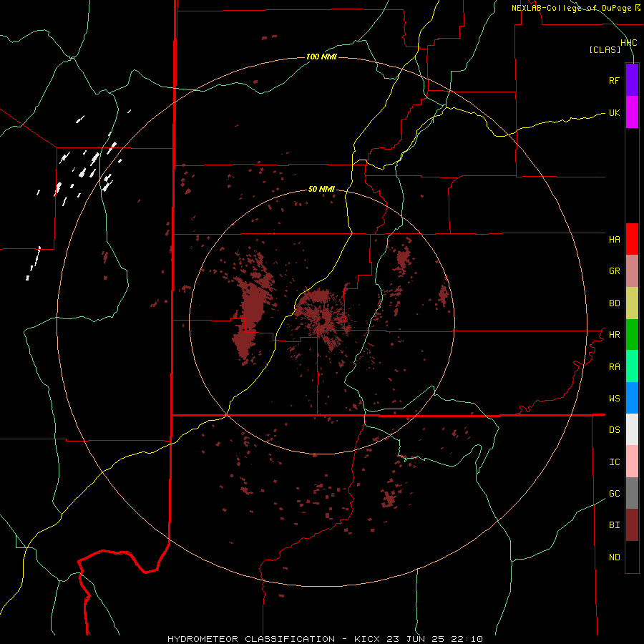The image size is (644, 644).
Task: Click the IC legend label
Action: coord(614,462)
